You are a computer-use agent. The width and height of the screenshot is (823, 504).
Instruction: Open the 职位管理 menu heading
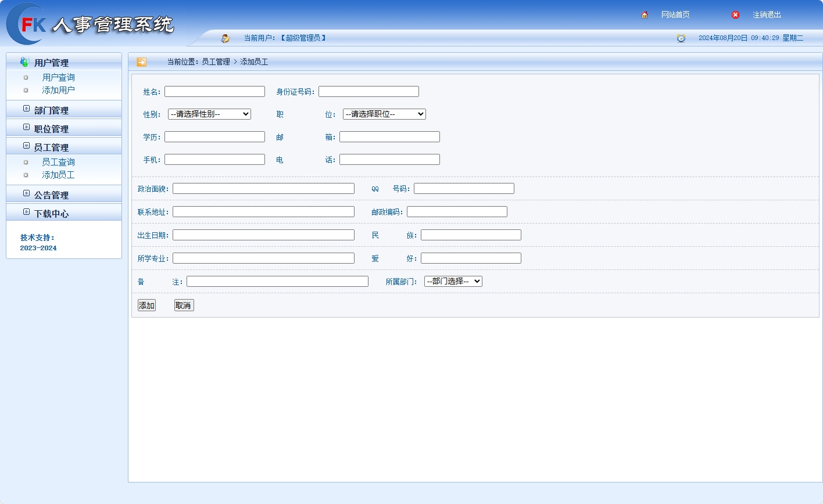coord(51,129)
